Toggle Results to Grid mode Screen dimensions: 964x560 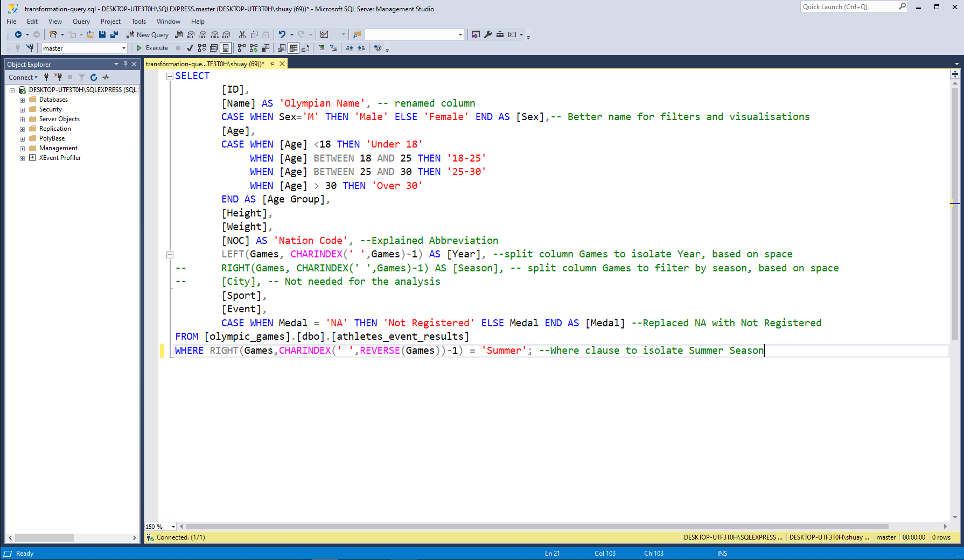coord(294,48)
